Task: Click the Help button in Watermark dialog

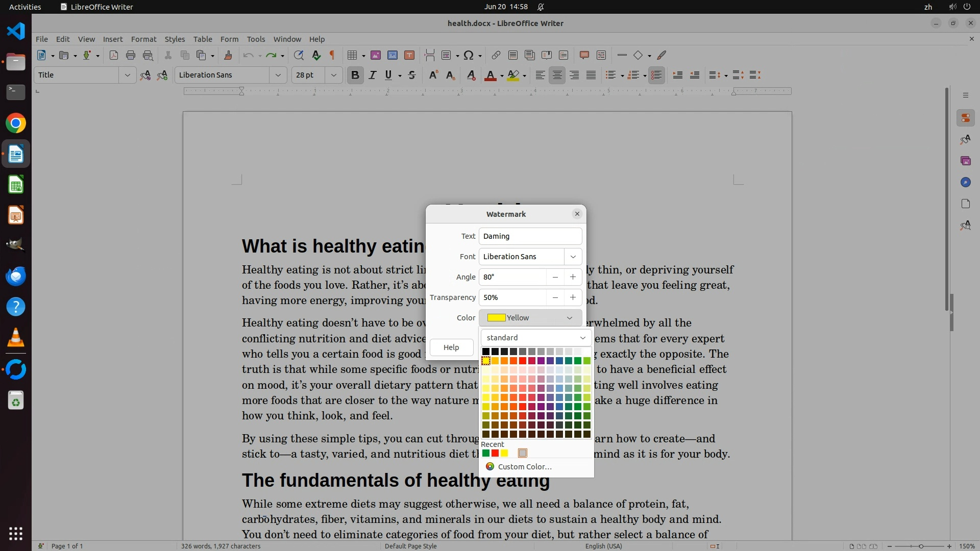Action: click(x=451, y=347)
